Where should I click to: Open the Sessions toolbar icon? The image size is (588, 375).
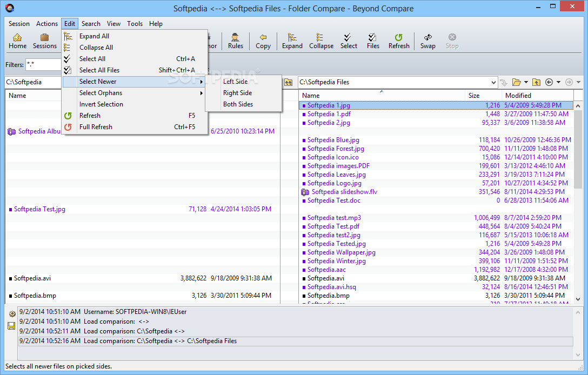coord(45,41)
